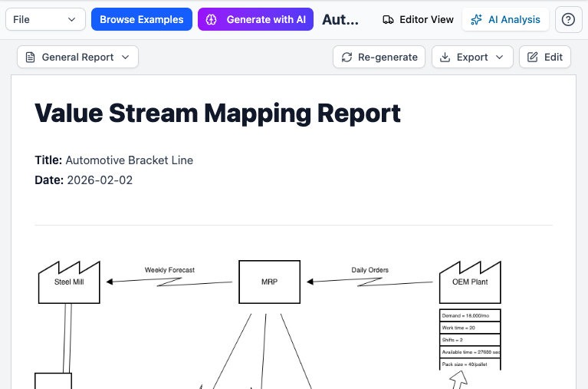
Task: Click the download icon on Export
Action: tap(445, 57)
